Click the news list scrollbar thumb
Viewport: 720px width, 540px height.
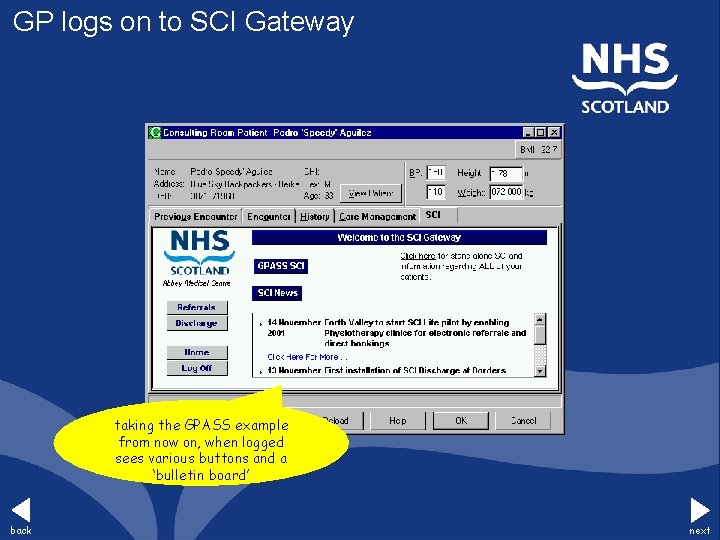point(540,335)
